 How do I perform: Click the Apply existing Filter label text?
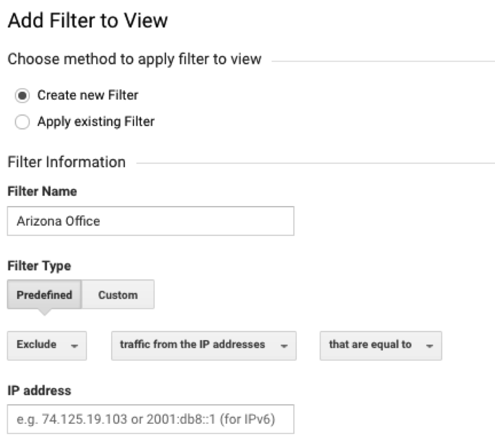coord(96,121)
